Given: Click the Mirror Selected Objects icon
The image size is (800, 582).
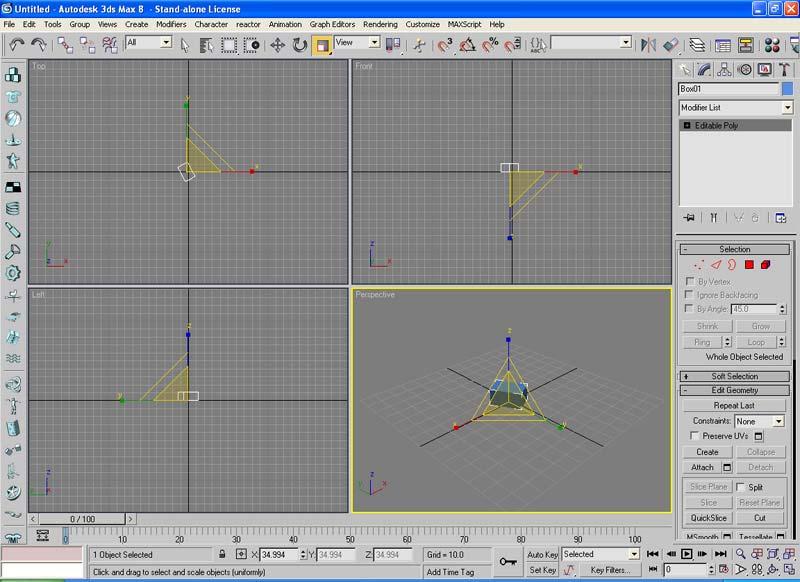Looking at the screenshot, I should (648, 45).
